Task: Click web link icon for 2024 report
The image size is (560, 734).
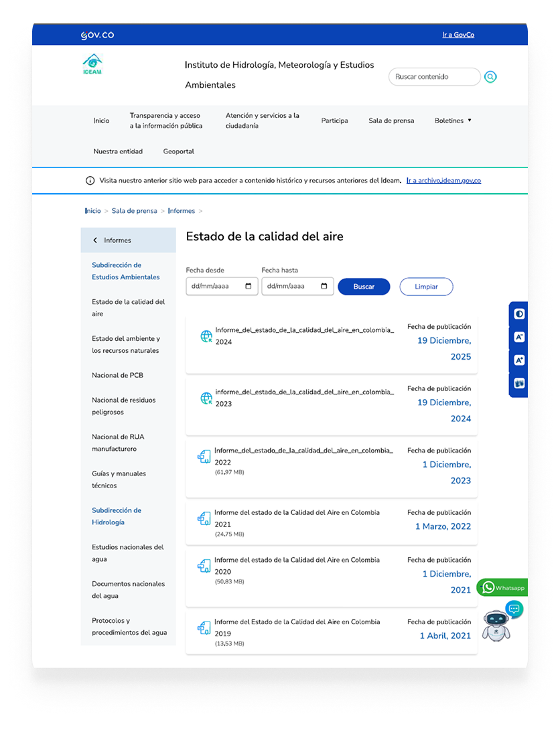Action: (206, 336)
